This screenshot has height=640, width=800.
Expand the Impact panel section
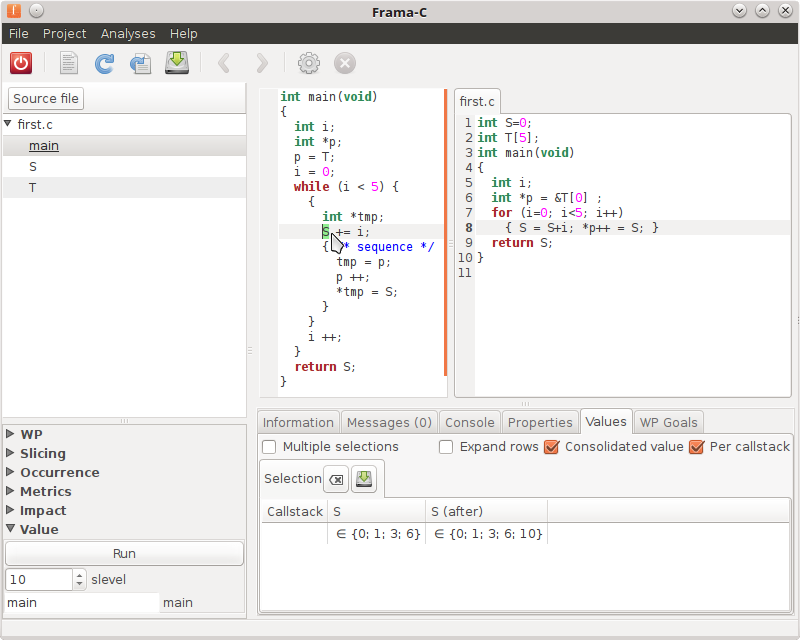point(10,509)
